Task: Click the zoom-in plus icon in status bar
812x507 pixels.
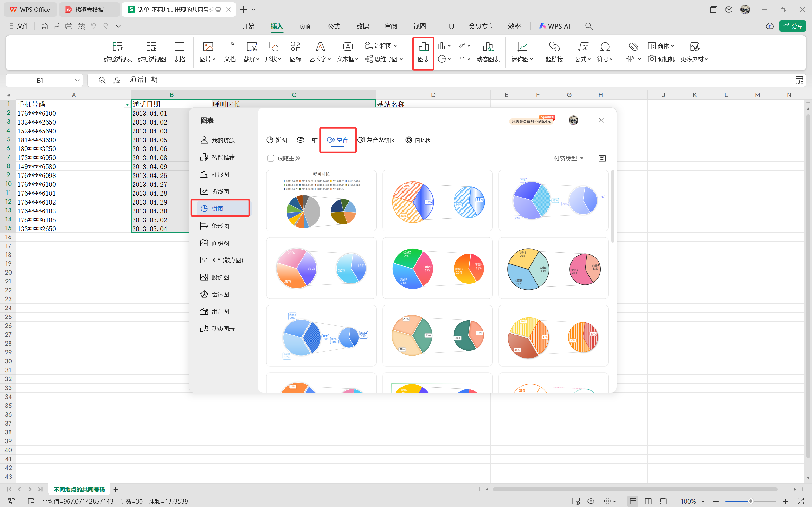Action: pyautogui.click(x=785, y=501)
